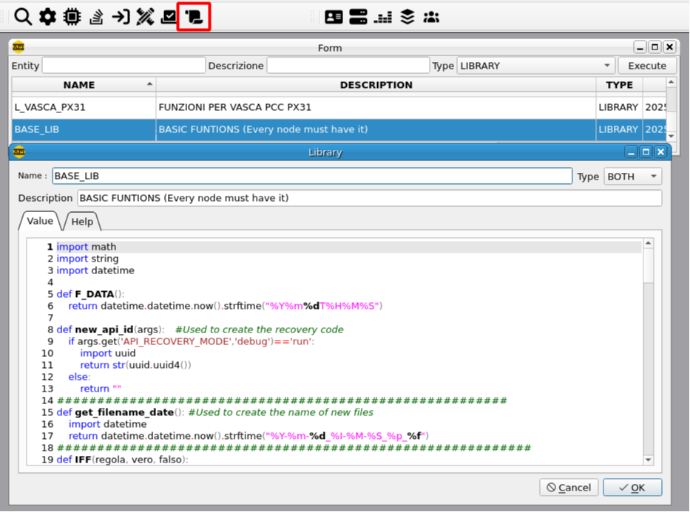Click the Entity input field
The image size is (690, 512).
point(124,65)
